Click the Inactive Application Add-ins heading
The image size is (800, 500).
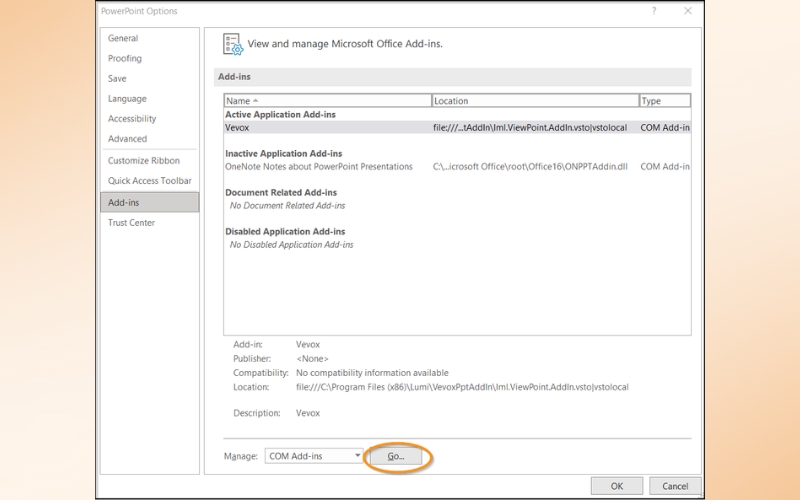pyautogui.click(x=283, y=153)
